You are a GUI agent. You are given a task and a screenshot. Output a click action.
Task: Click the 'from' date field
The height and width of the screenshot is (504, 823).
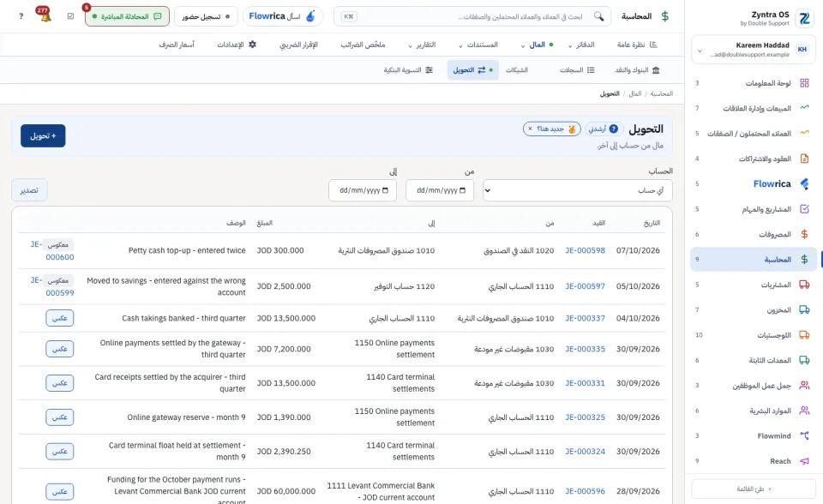pos(440,190)
